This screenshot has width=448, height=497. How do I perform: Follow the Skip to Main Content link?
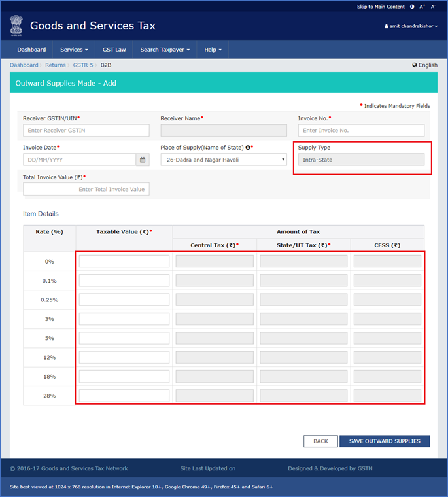tap(381, 7)
